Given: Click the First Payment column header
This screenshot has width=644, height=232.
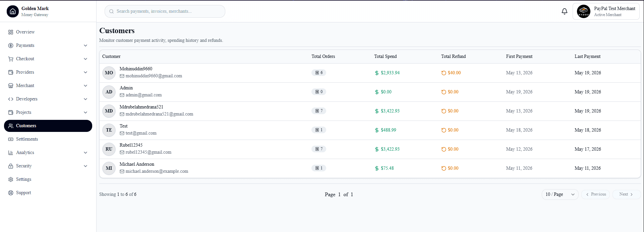Looking at the screenshot, I should coord(519,57).
